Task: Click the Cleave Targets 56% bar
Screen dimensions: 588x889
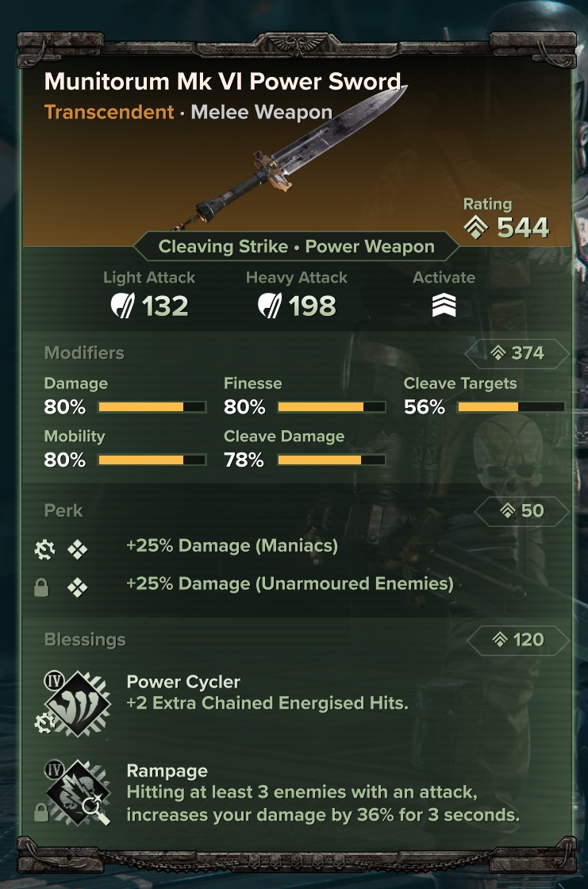Action: tap(511, 406)
